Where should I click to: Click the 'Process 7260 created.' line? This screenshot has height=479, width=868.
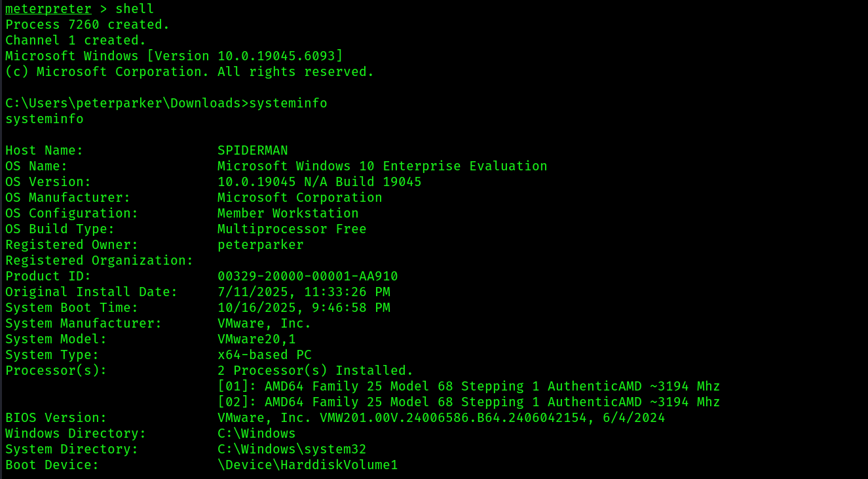[88, 25]
